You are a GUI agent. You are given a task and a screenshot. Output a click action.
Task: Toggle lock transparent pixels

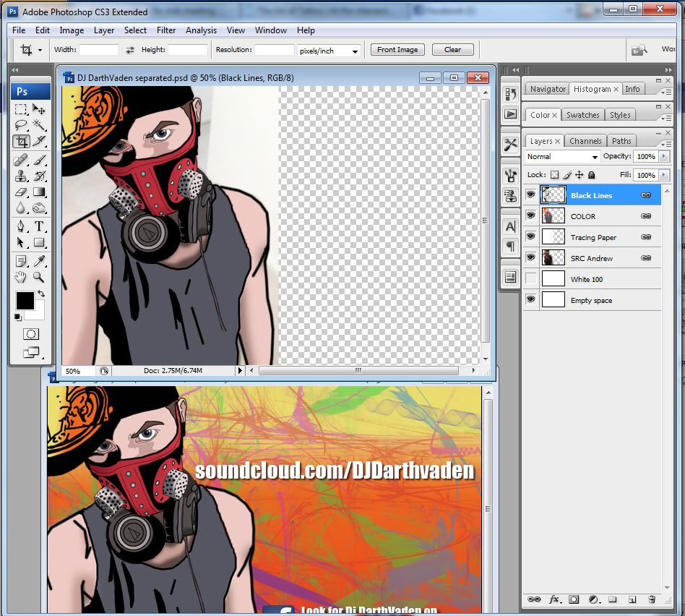(554, 175)
